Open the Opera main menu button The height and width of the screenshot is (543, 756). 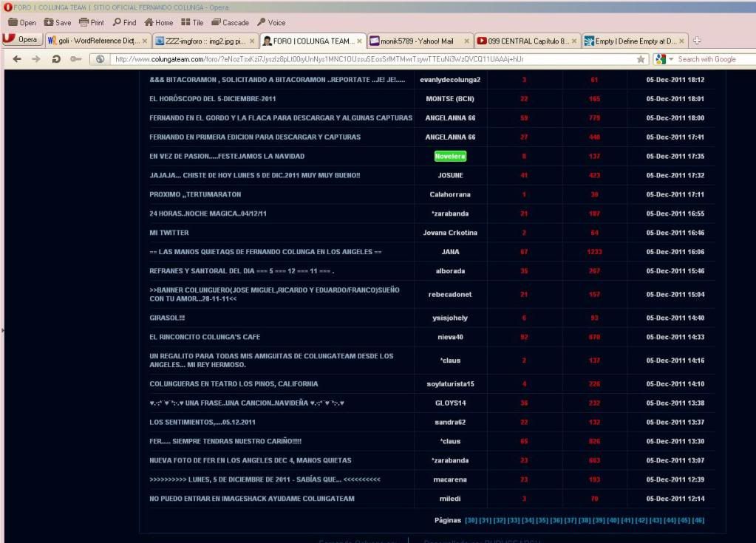(x=22, y=41)
